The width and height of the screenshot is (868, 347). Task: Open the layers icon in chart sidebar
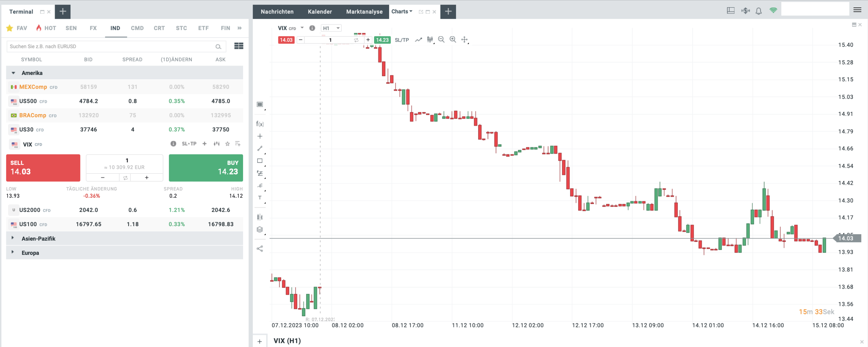[260, 229]
